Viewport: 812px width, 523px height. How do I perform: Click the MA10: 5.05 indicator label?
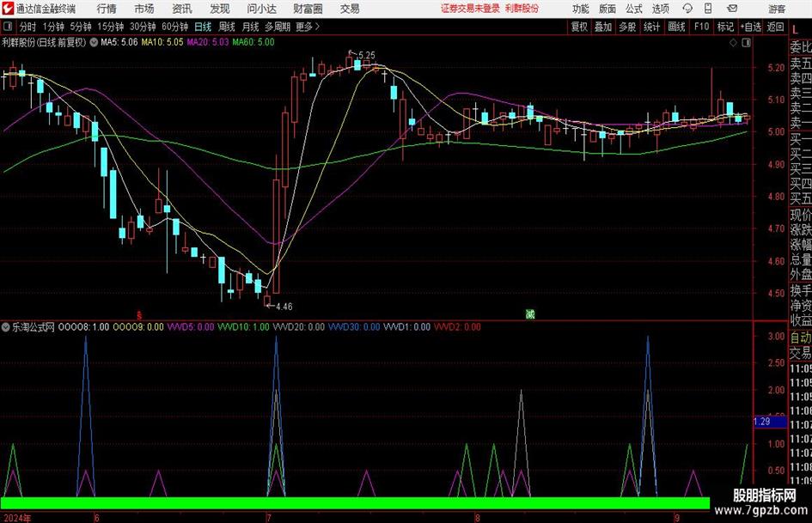162,42
